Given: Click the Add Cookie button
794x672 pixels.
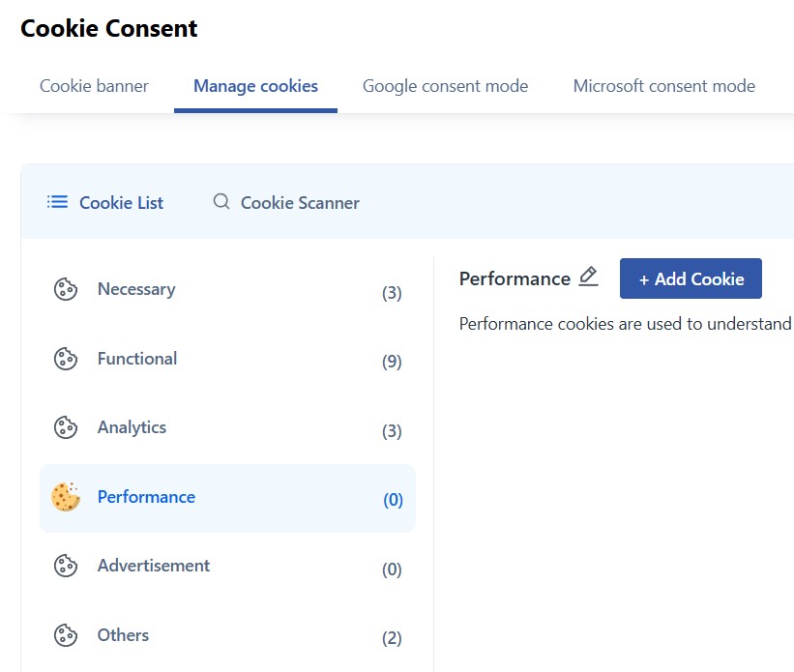Looking at the screenshot, I should pyautogui.click(x=691, y=278).
